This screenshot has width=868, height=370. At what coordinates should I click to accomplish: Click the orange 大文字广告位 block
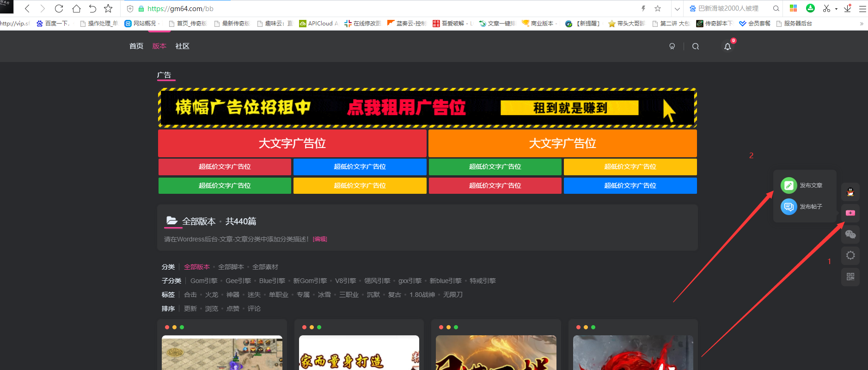tap(562, 143)
